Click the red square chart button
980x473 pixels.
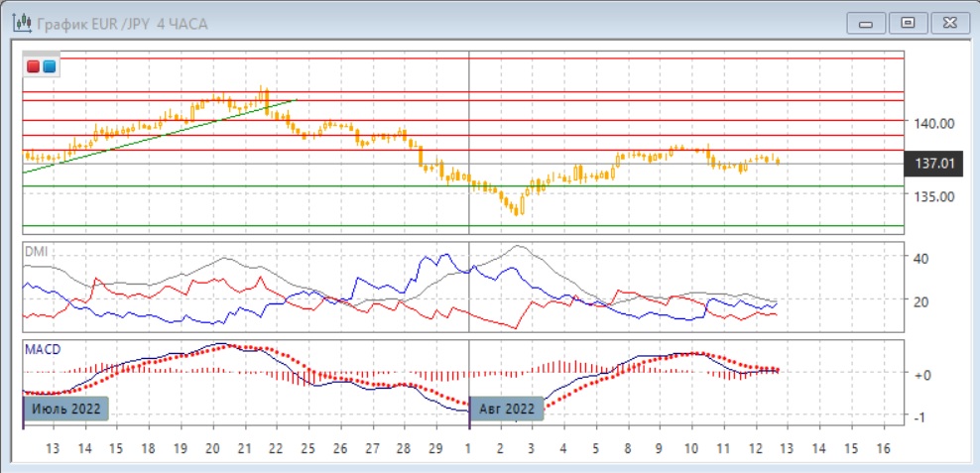[x=34, y=66]
